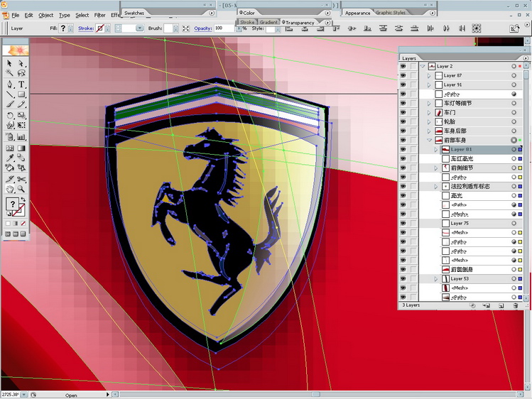Expand the 车灯等细节 layer triangle
The height and width of the screenshot is (399, 532).
[429, 103]
